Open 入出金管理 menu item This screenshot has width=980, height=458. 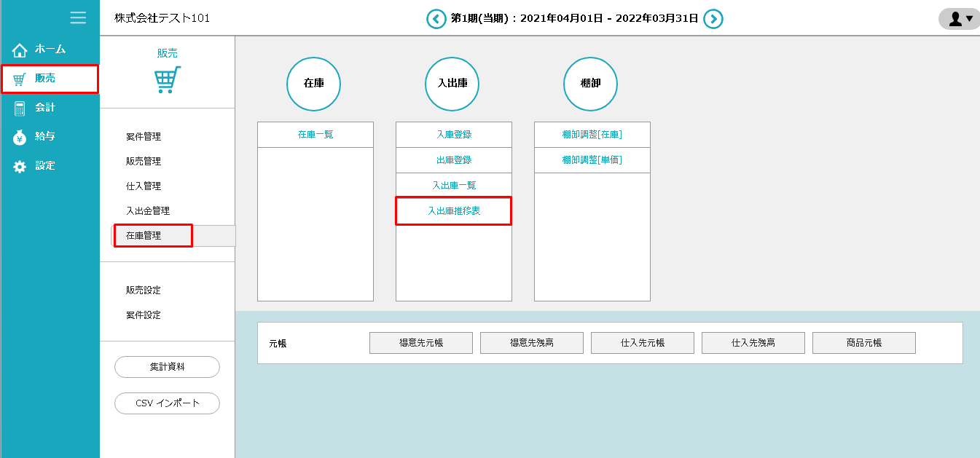(x=148, y=211)
